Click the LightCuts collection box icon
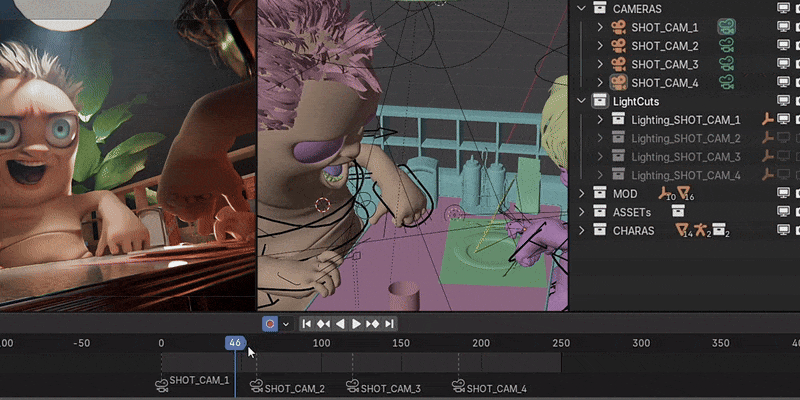 600,101
